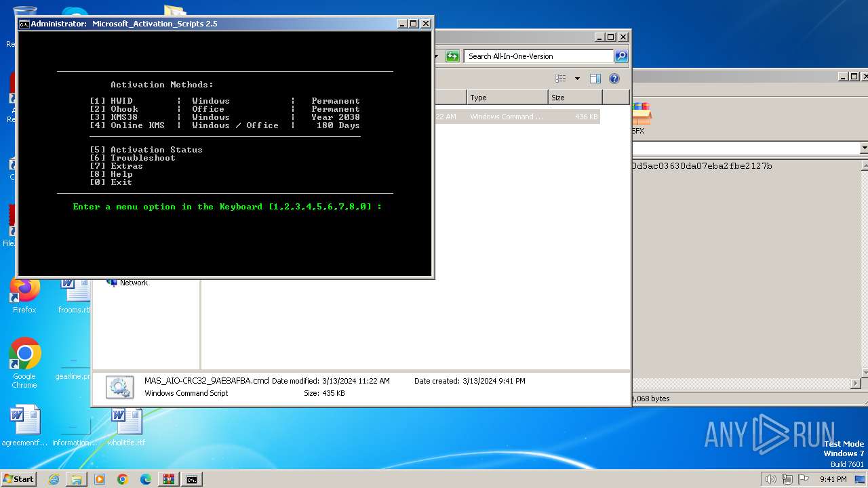The image size is (868, 488).
Task: Open Action Center flag tray icon
Action: tap(804, 479)
